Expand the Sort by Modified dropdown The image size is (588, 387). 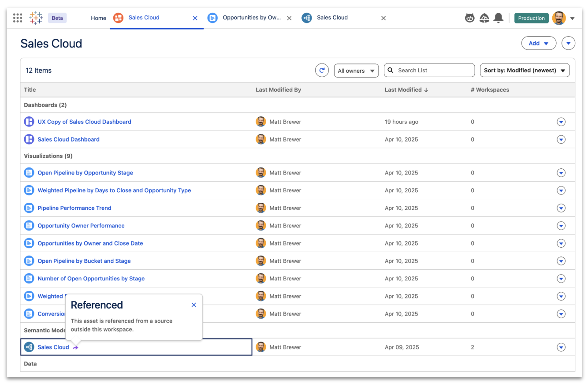click(x=525, y=71)
